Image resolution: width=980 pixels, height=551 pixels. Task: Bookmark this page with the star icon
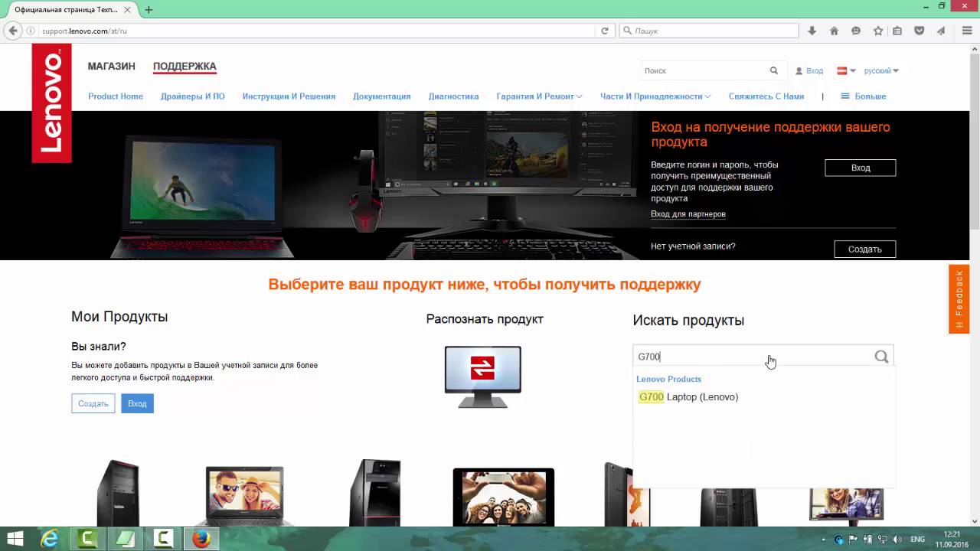[878, 31]
